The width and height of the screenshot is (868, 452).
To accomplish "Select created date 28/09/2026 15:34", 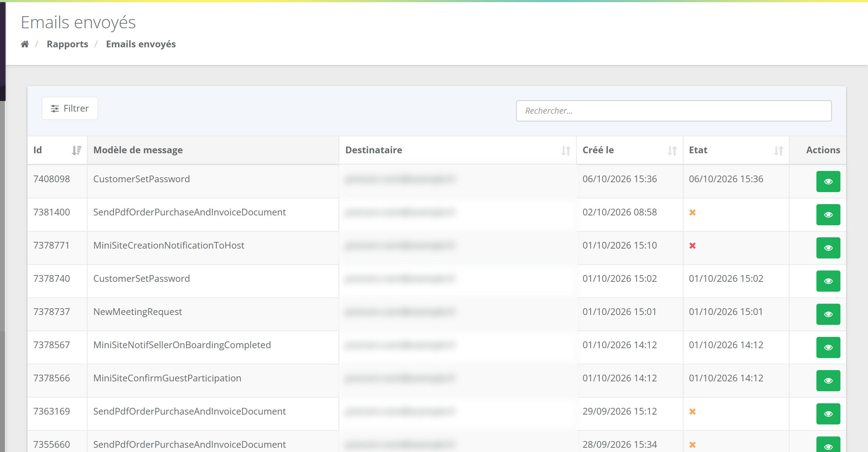I will pos(620,445).
